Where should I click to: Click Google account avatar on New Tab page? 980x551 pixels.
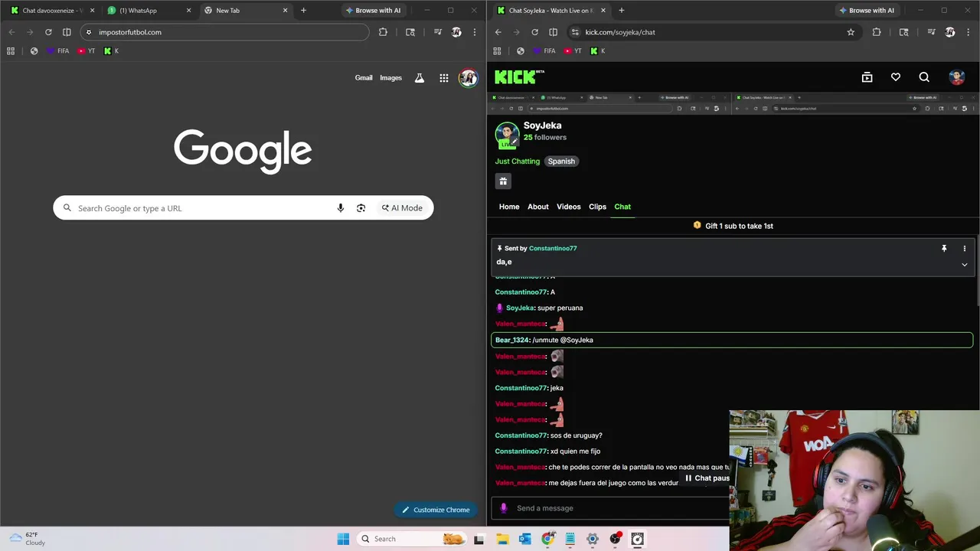tap(468, 77)
